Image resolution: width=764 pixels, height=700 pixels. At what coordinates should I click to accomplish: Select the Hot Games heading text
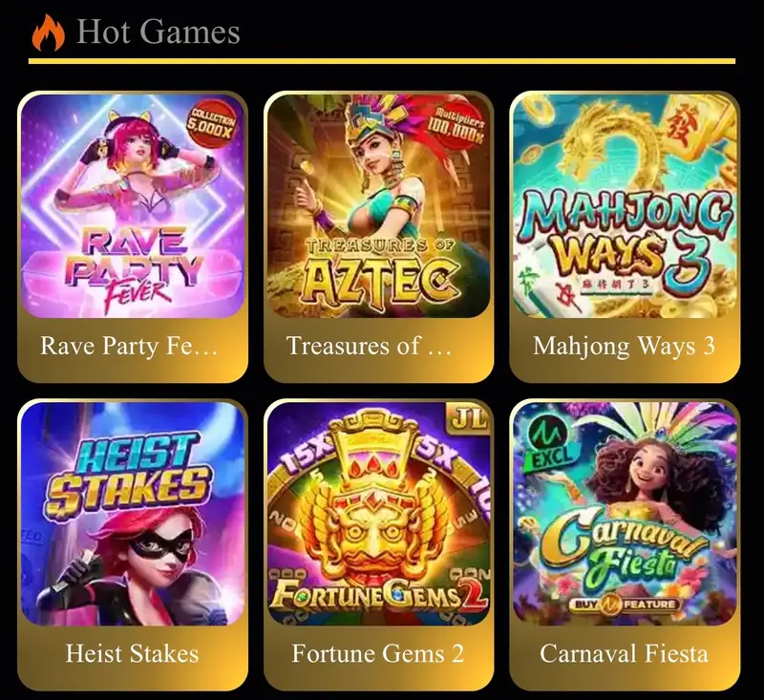tap(159, 32)
